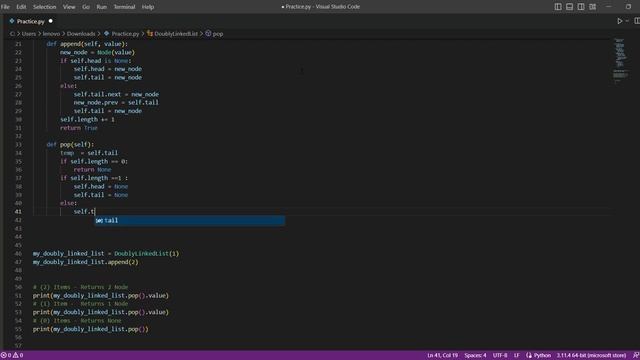Screen dimensions: 640x360
Task: Click the warning triangle icon in status bar
Action: pos(16,356)
